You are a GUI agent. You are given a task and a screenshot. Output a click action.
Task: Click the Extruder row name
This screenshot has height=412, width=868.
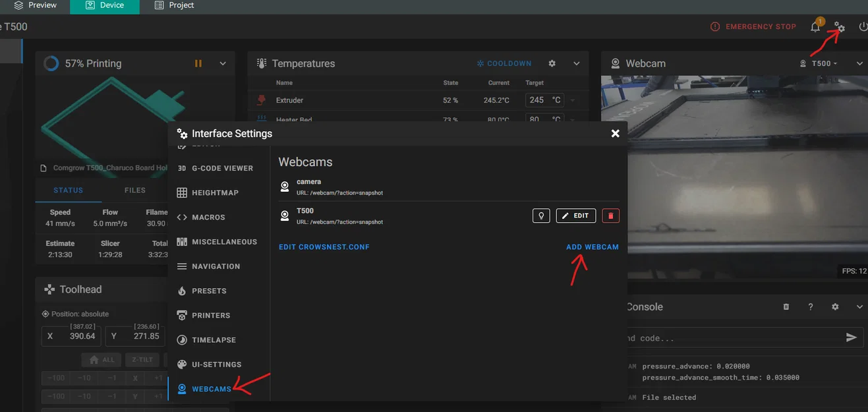click(289, 100)
